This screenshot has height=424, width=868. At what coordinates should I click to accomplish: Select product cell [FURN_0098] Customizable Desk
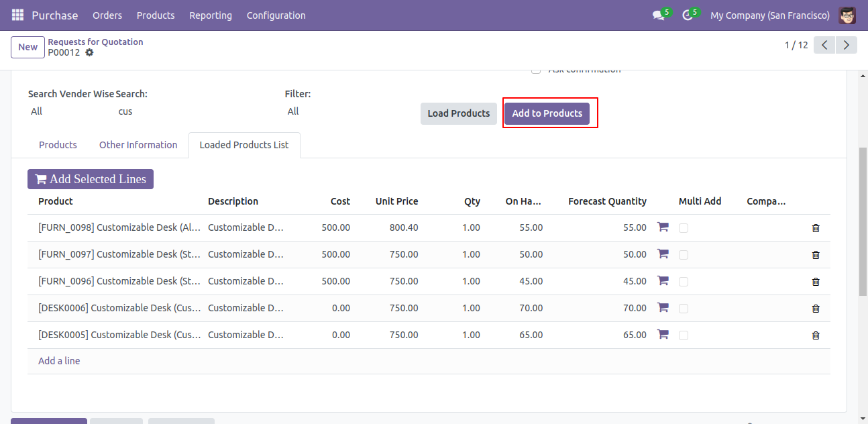(119, 227)
